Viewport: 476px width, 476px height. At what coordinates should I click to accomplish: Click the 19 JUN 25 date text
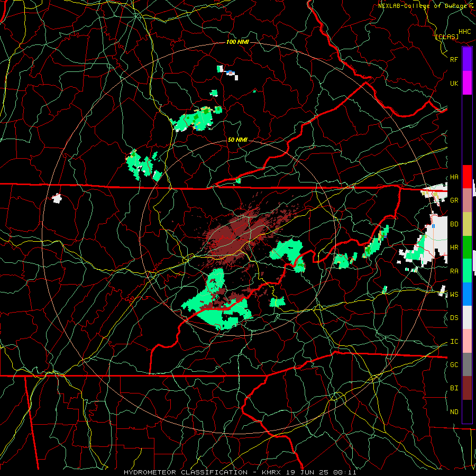pos(307,472)
